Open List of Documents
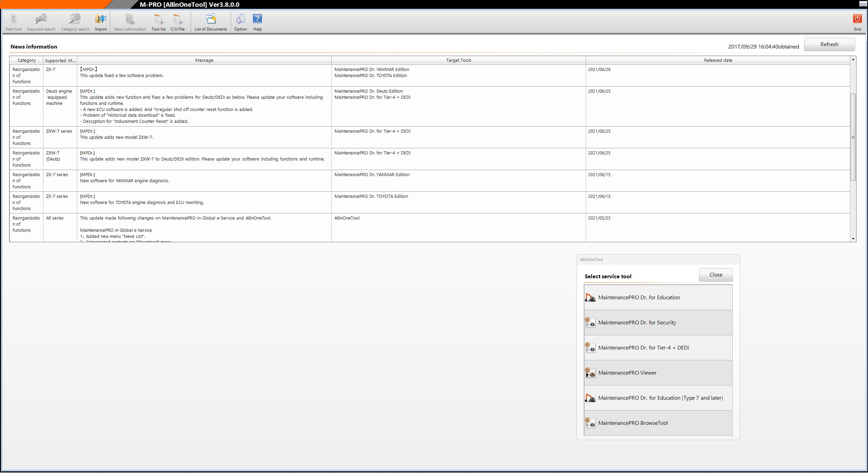Image resolution: width=868 pixels, height=473 pixels. 211,20
